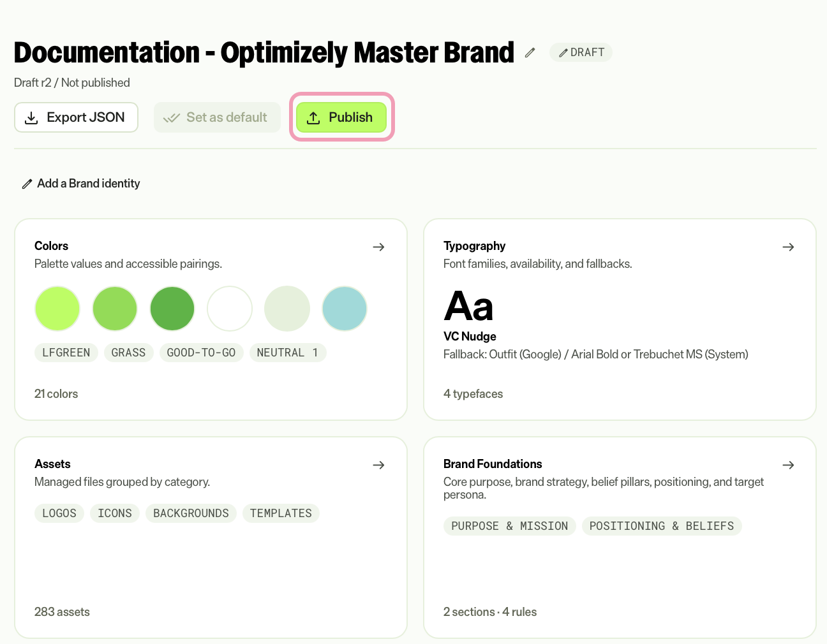Click the font fallback description line
Viewport: 827px width, 644px height.
(x=596, y=355)
